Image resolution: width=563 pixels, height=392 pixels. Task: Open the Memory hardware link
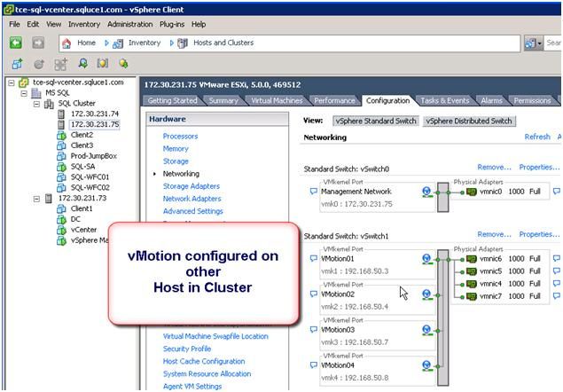(x=176, y=149)
